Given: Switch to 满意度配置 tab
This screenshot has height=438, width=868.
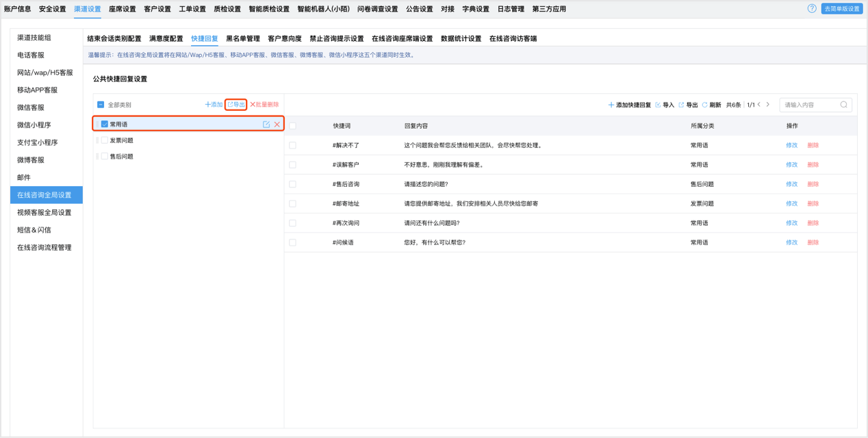Looking at the screenshot, I should (166, 39).
